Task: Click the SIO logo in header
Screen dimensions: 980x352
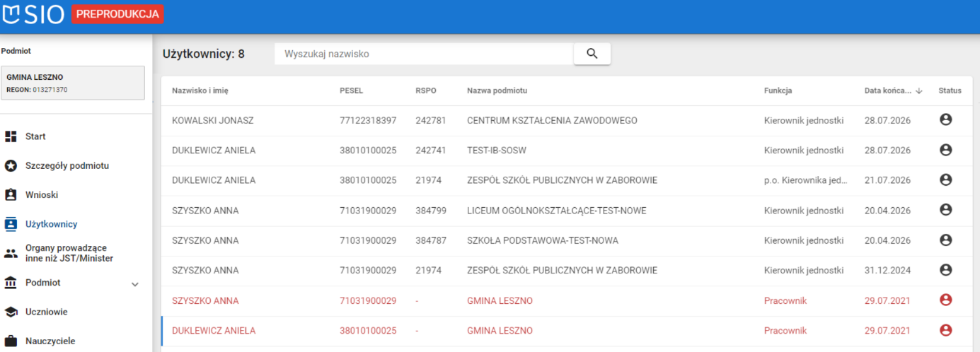Action: 34,14
